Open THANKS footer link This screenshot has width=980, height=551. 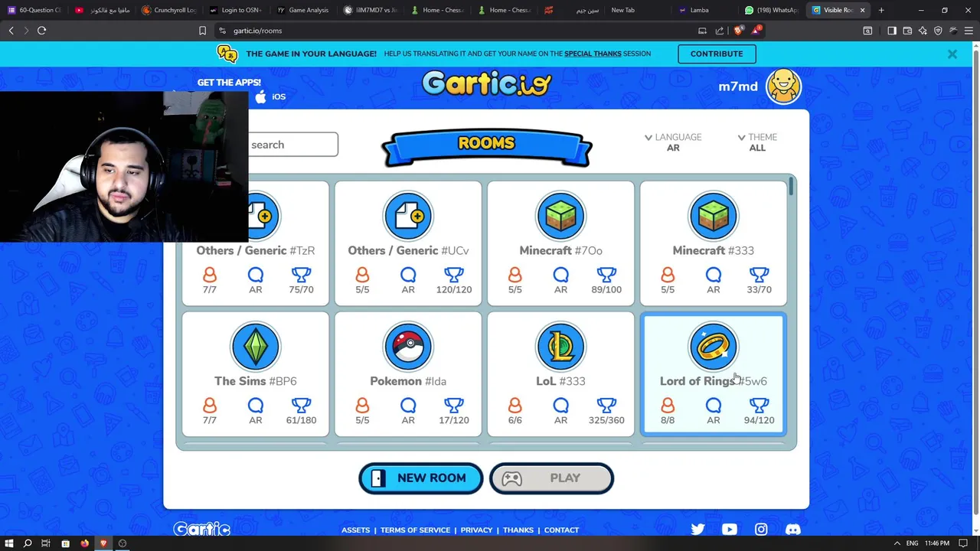click(x=518, y=530)
